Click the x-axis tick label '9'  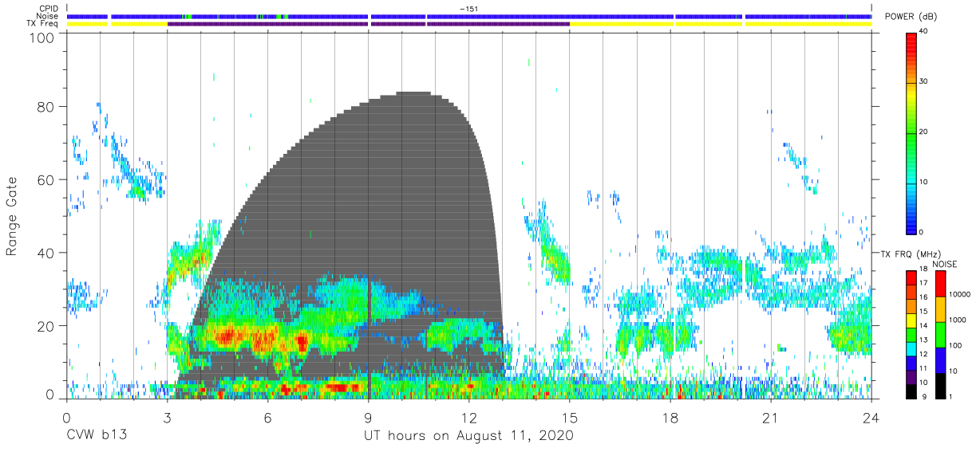click(x=369, y=419)
